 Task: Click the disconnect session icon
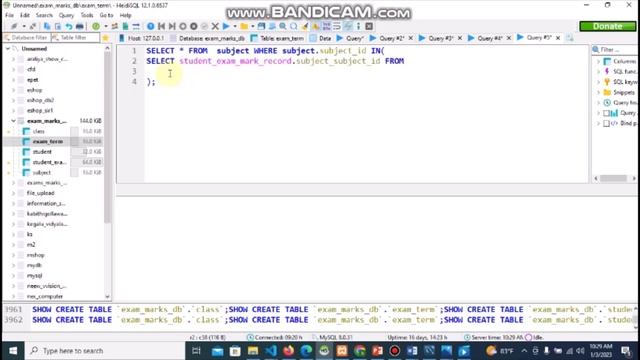[33, 26]
